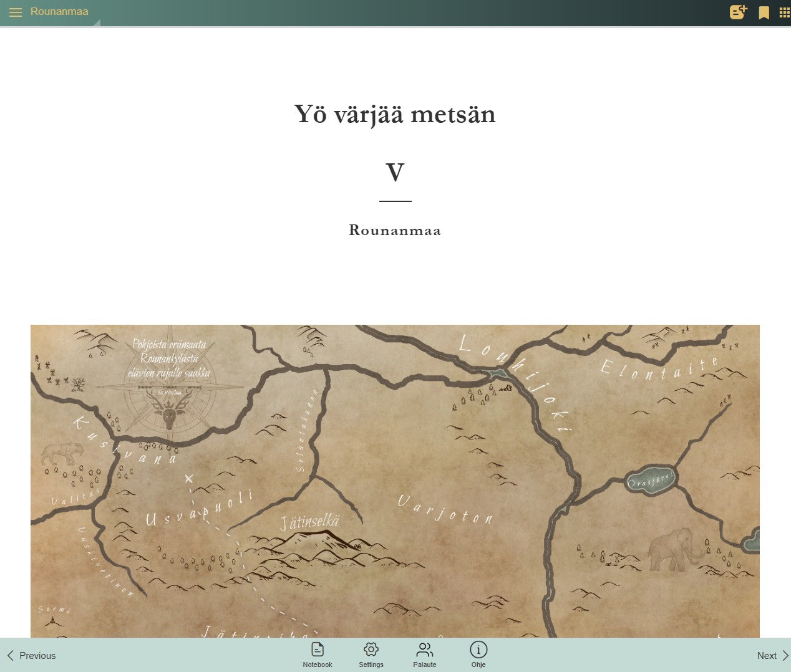Image resolution: width=791 pixels, height=672 pixels.
Task: Click the Jätinselkä mountain label on the map
Action: [309, 522]
